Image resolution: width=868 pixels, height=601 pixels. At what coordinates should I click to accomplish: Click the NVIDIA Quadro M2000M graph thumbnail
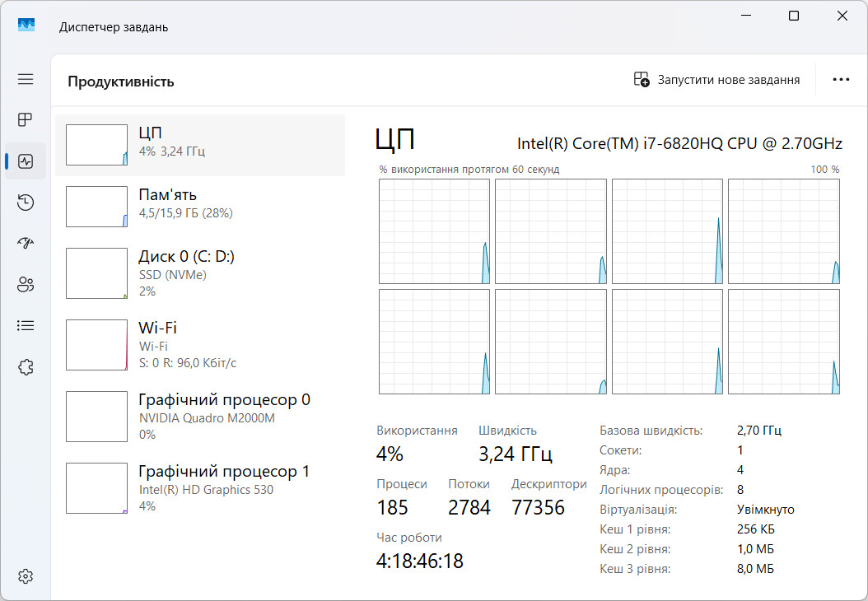click(x=97, y=417)
